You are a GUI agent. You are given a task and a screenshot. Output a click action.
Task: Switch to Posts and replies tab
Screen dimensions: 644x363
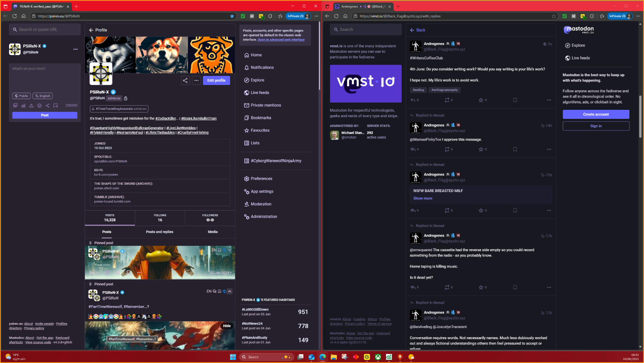point(159,232)
